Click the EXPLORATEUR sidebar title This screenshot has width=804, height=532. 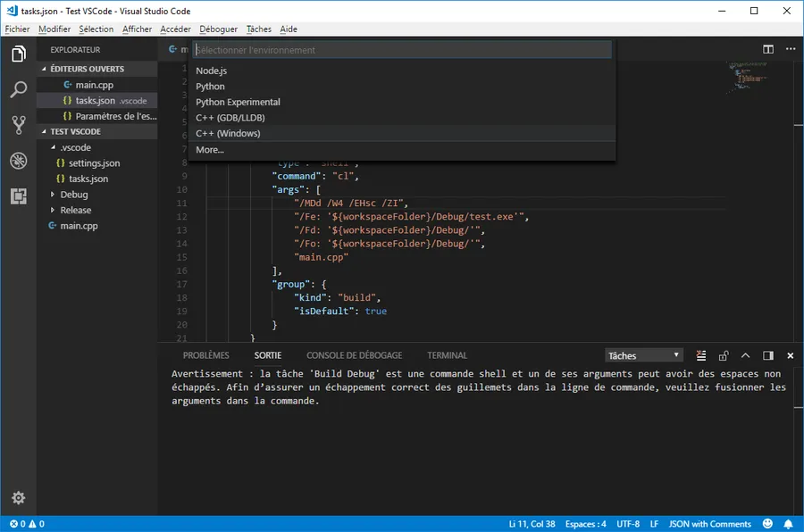pyautogui.click(x=75, y=50)
